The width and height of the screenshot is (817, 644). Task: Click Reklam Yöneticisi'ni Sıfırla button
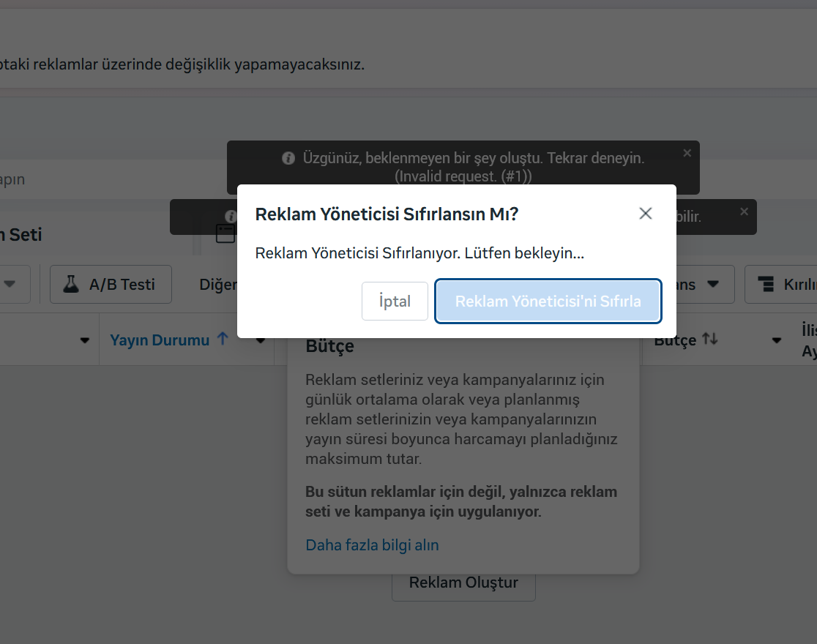[548, 302]
